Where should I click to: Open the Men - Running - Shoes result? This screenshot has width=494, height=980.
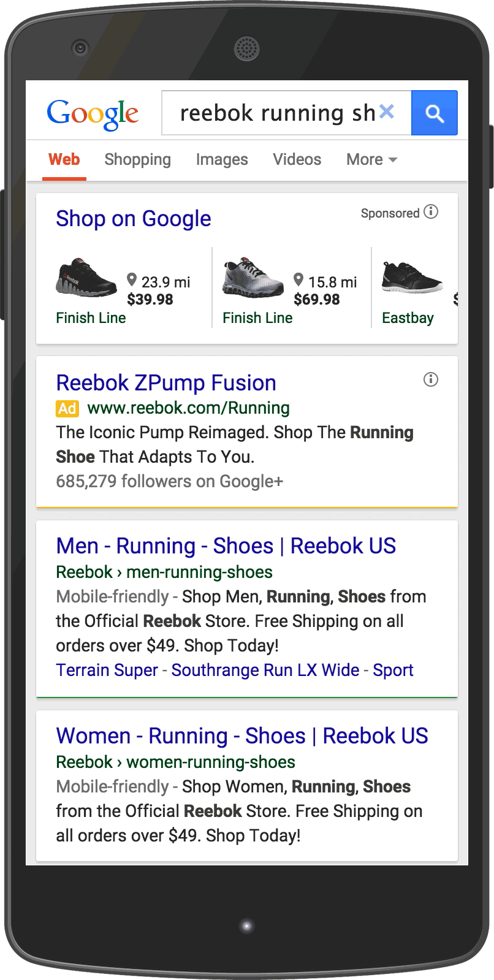click(x=226, y=545)
